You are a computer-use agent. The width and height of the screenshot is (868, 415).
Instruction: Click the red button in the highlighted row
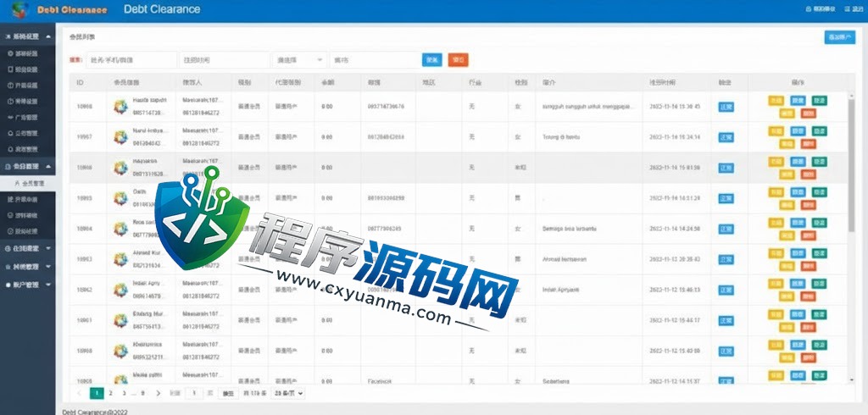(x=808, y=174)
